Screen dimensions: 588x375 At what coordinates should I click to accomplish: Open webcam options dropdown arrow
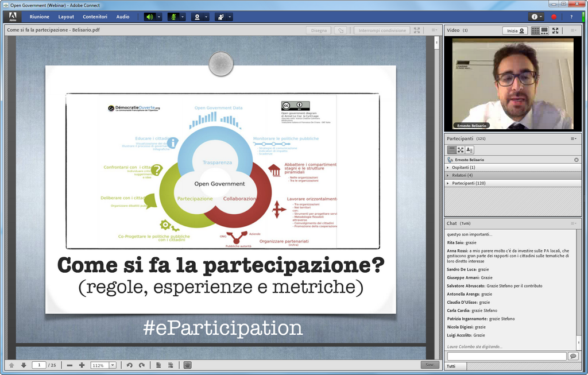(206, 17)
